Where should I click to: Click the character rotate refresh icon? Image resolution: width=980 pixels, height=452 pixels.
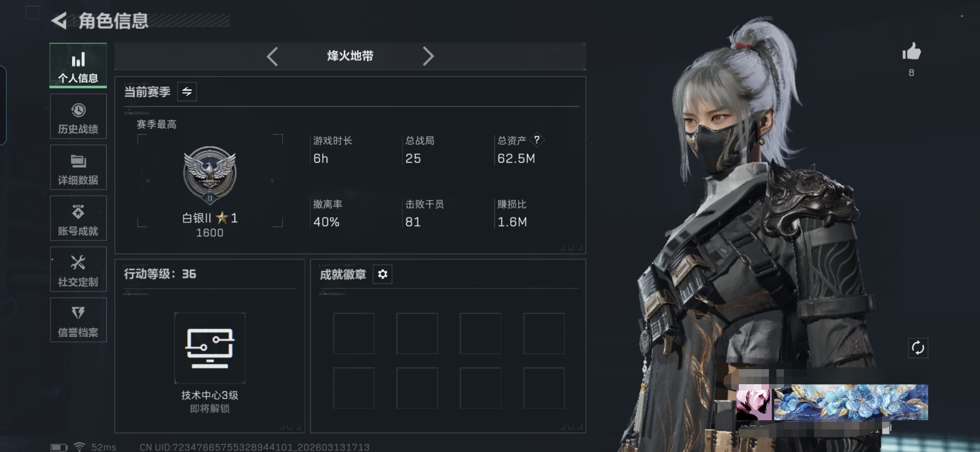[x=918, y=348]
